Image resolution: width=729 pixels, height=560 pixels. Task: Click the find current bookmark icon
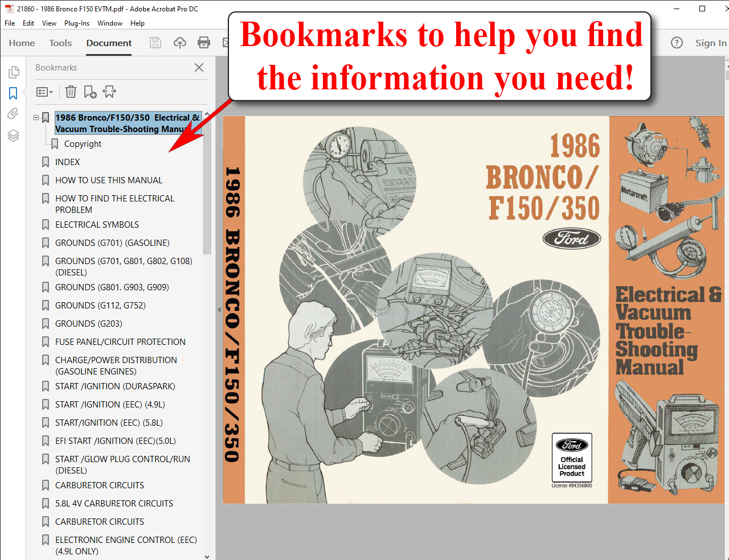[x=109, y=92]
